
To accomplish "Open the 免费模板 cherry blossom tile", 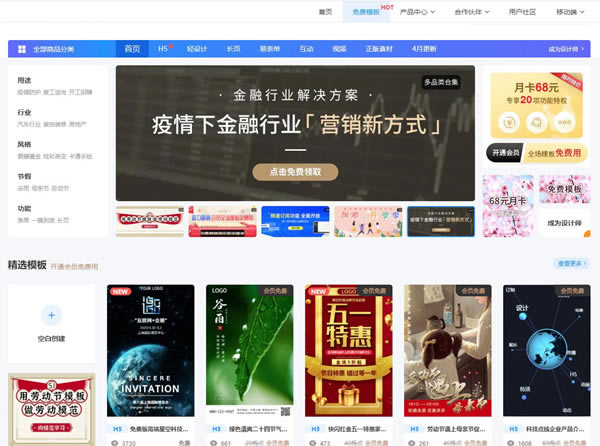I will point(564,189).
